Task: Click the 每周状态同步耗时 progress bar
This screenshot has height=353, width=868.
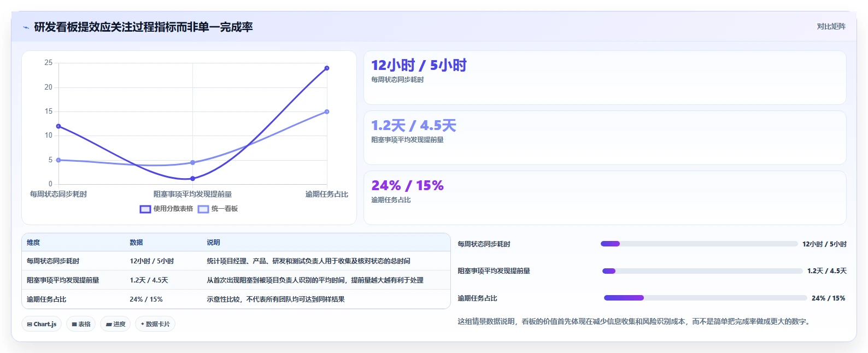Action: tap(699, 244)
